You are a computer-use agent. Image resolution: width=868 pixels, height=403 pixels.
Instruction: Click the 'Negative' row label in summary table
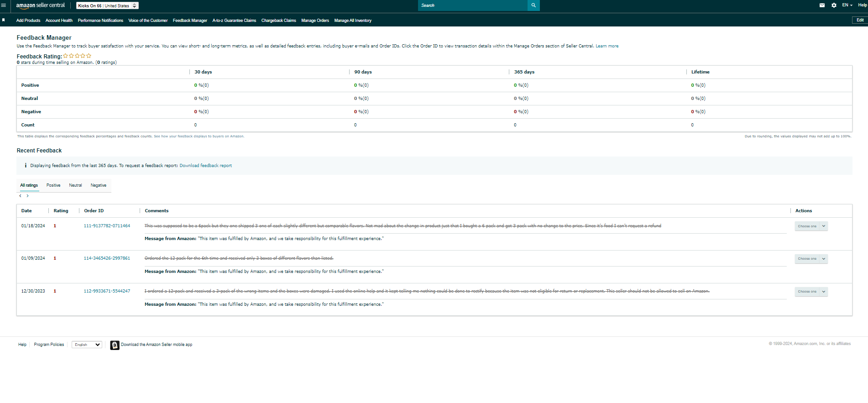[x=31, y=112]
